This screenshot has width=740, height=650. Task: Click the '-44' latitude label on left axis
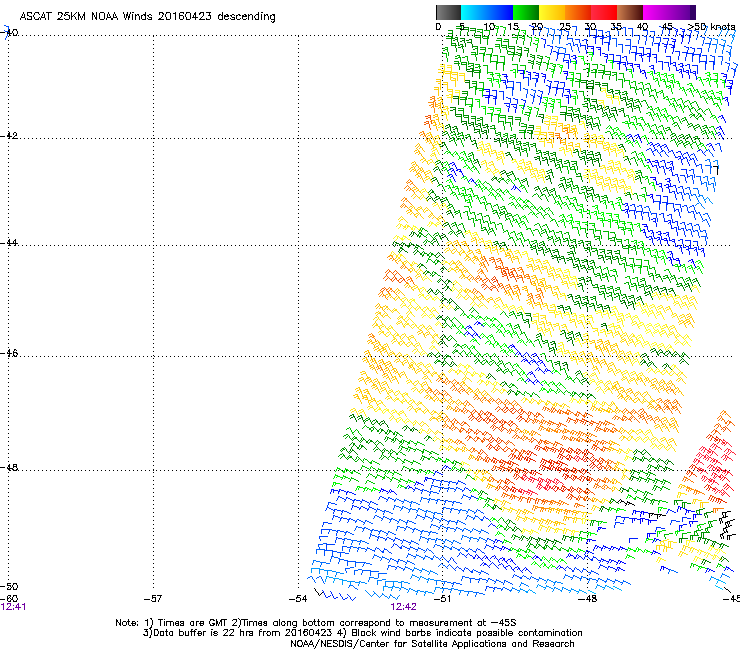(10, 243)
